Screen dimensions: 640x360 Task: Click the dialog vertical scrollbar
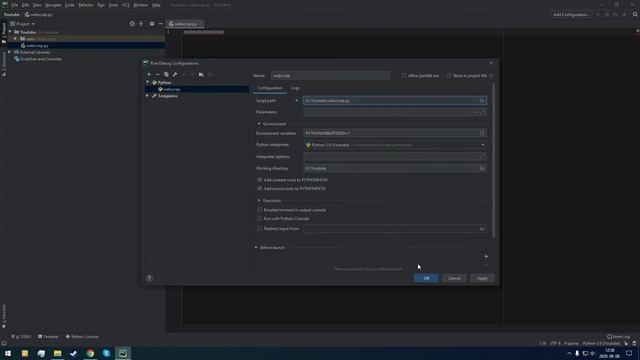493,160
